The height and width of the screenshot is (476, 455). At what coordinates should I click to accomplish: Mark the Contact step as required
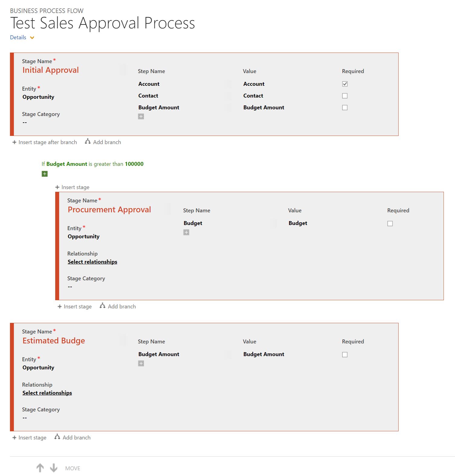pyautogui.click(x=345, y=96)
